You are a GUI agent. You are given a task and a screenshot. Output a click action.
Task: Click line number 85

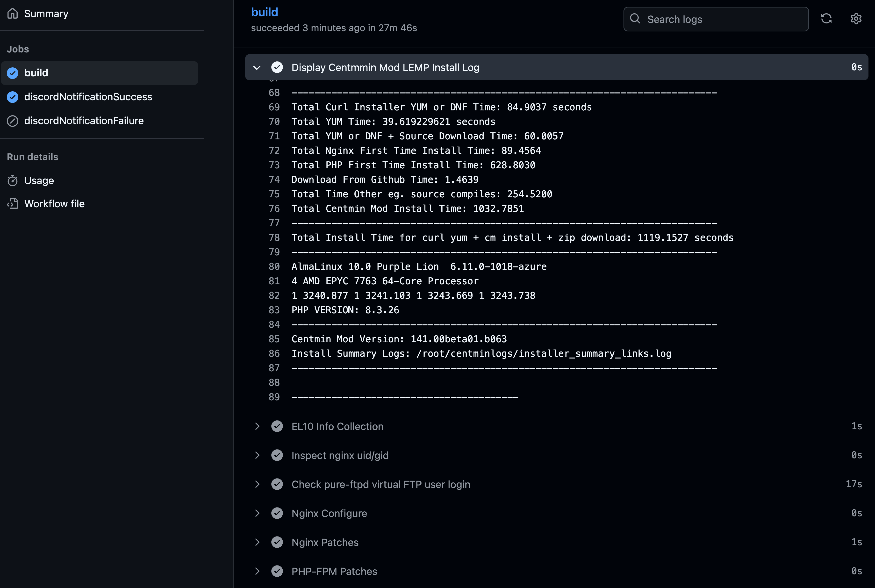[274, 339]
